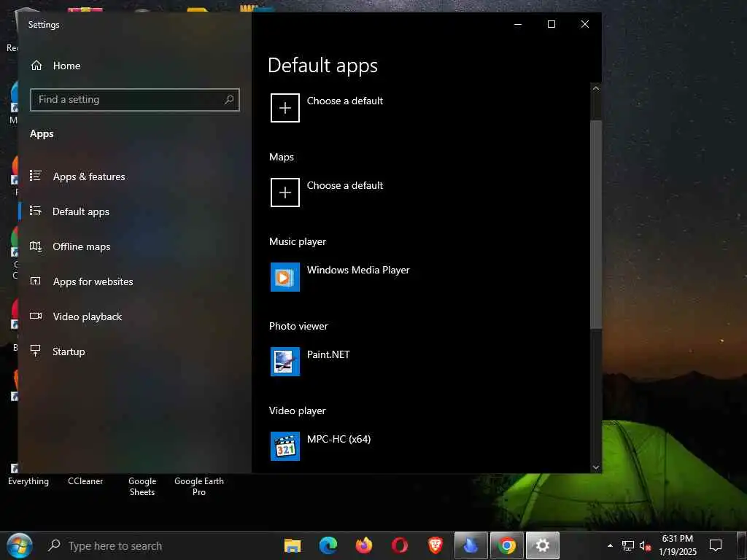Click the Video player heading text
This screenshot has height=560, width=747.
pyautogui.click(x=298, y=411)
